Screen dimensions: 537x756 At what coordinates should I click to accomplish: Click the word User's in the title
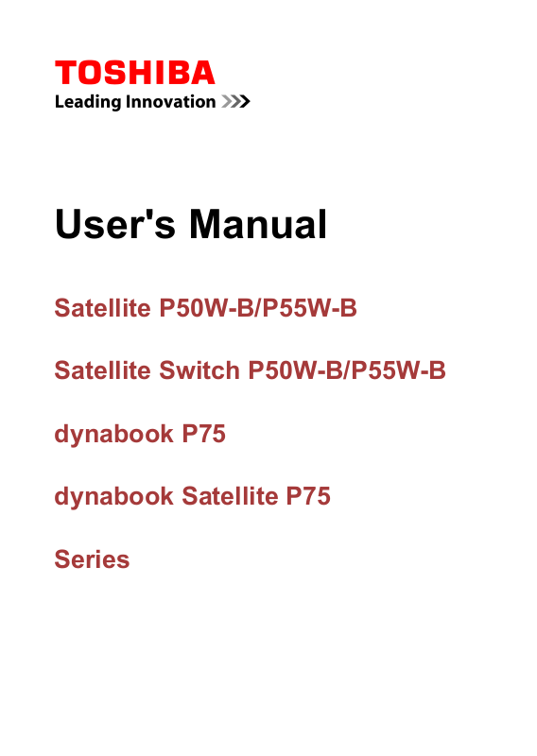tap(115, 224)
